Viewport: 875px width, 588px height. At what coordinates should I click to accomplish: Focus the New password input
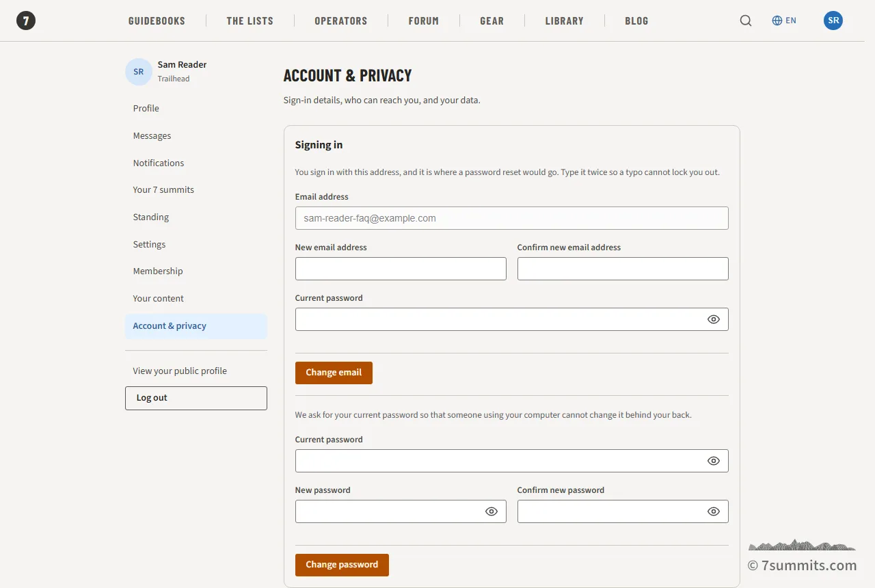pyautogui.click(x=401, y=511)
